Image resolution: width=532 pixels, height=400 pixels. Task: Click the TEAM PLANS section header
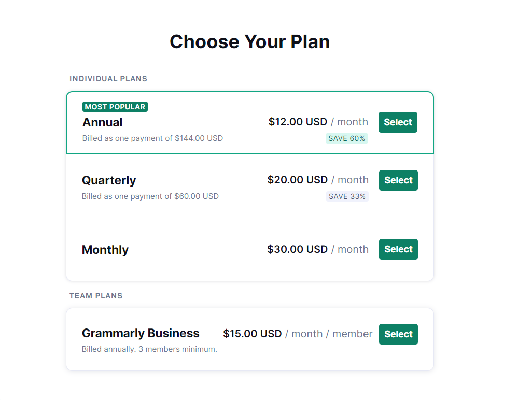[x=96, y=296]
